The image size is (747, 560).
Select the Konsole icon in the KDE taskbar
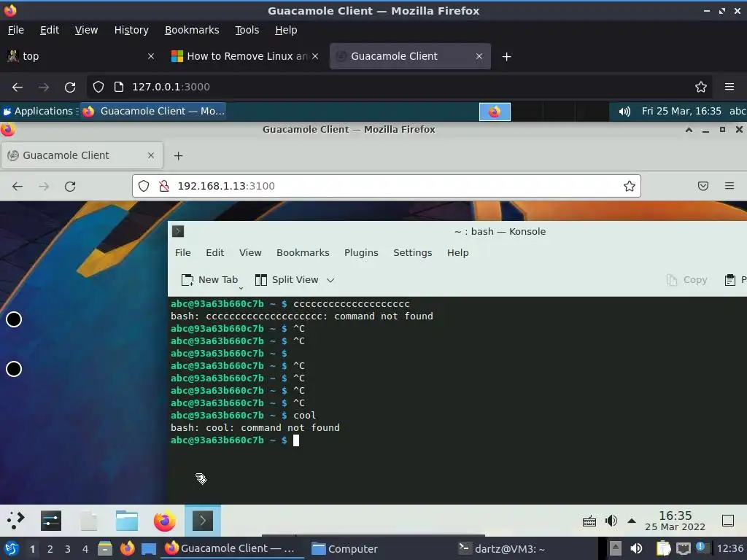point(203,521)
